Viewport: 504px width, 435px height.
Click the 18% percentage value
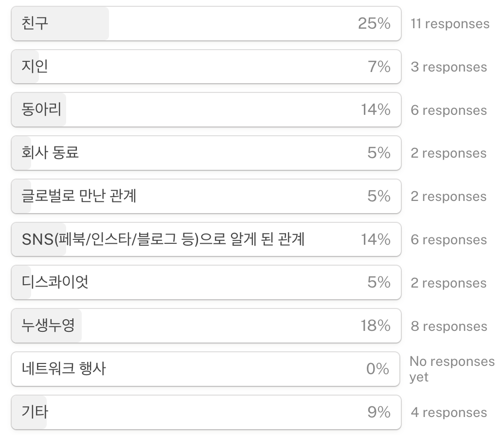click(375, 326)
